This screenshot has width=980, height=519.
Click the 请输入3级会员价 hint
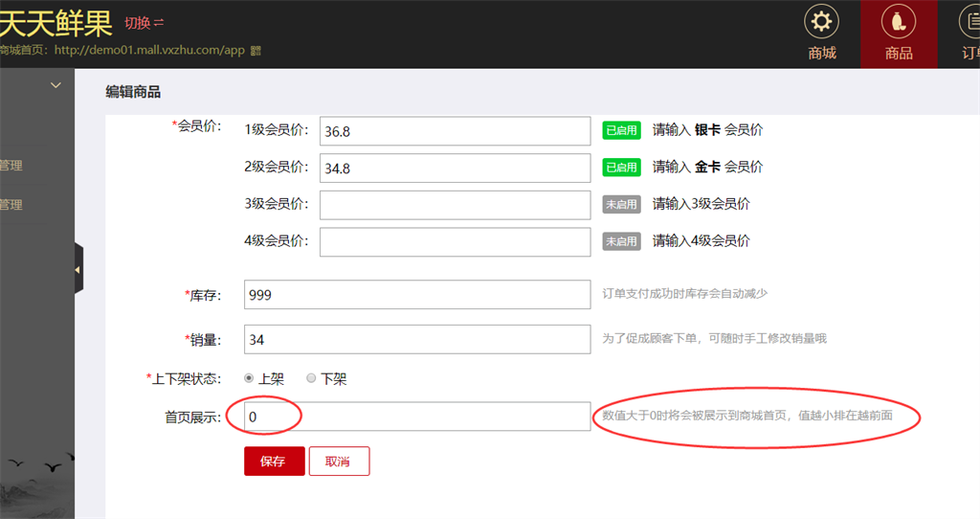(x=702, y=204)
